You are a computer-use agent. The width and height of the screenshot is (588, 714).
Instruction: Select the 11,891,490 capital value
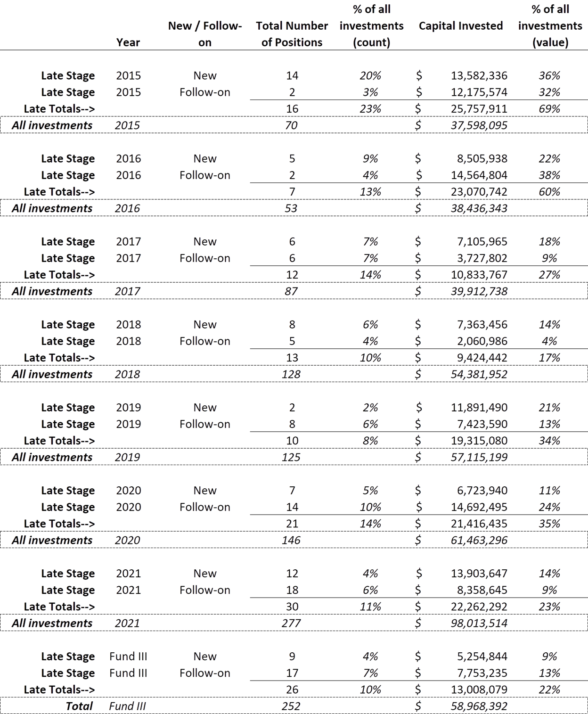point(479,408)
